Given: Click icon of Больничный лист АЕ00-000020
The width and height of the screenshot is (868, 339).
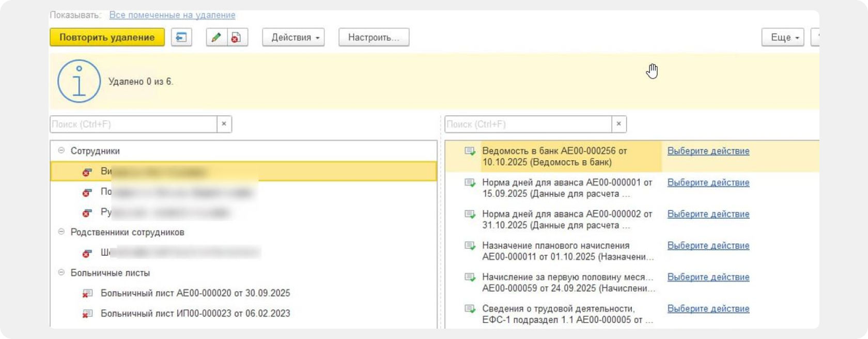Looking at the screenshot, I should point(87,294).
